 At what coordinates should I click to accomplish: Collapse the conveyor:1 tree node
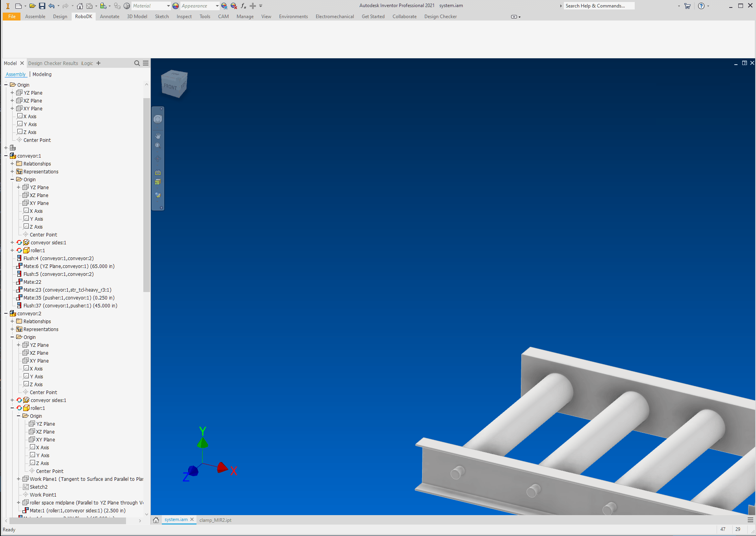6,156
